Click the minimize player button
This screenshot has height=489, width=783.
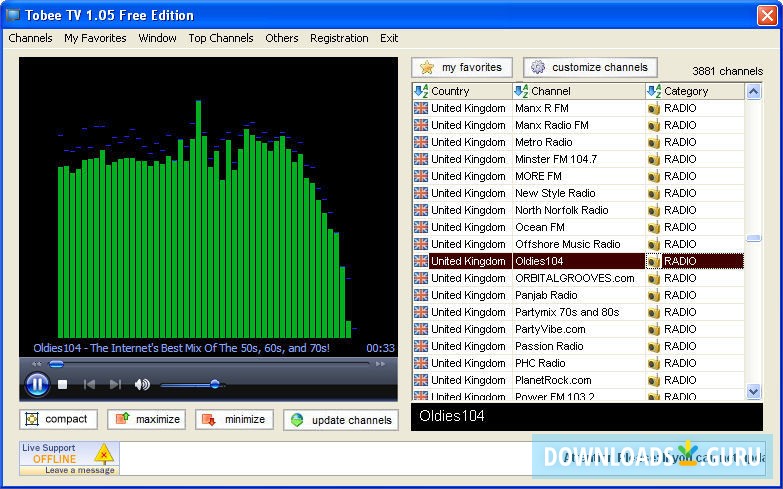tap(234, 420)
